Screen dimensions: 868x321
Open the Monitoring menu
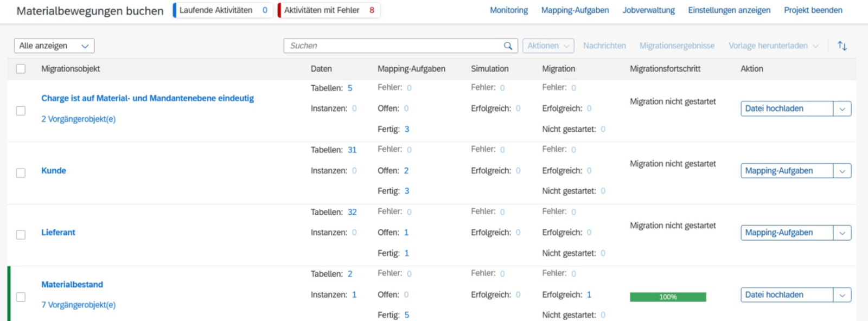pos(509,10)
